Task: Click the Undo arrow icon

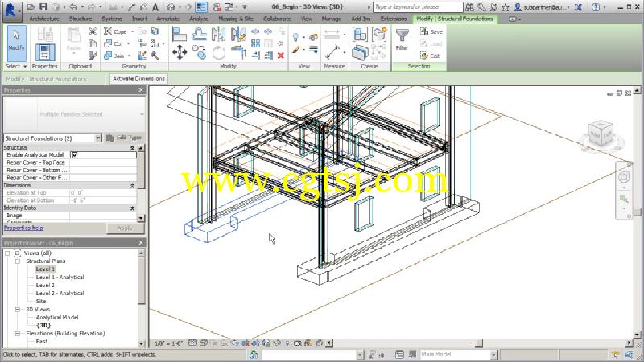Action: pyautogui.click(x=73, y=7)
